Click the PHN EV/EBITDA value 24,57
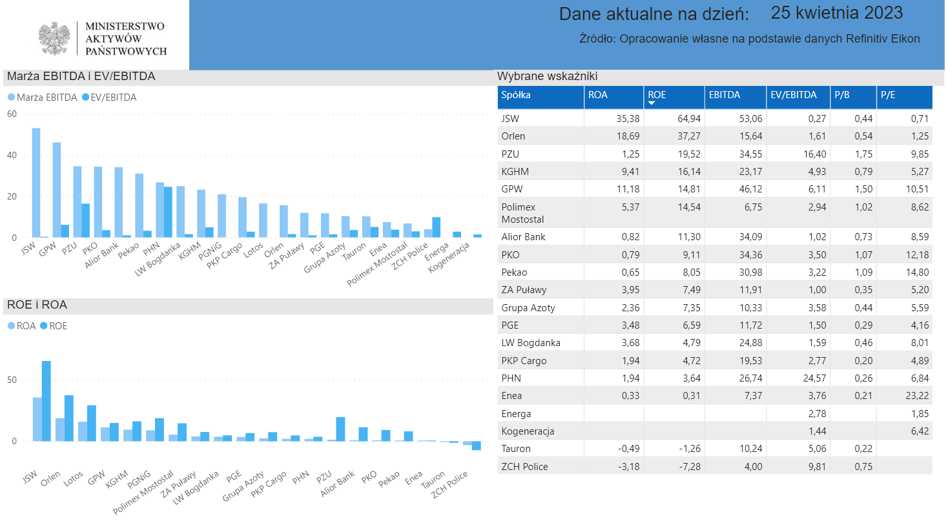 point(813,378)
